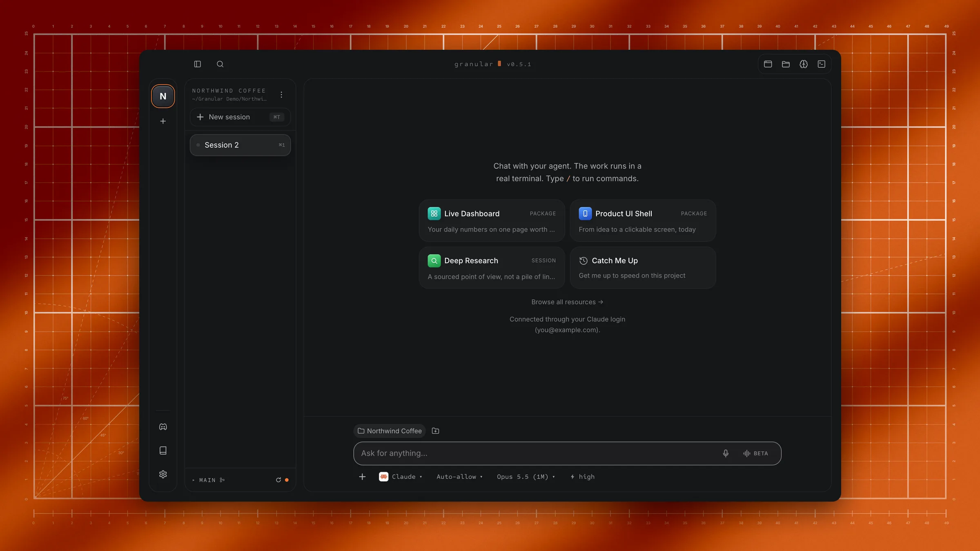
Task: Click the granular v0.5.1 title text
Action: 493,64
